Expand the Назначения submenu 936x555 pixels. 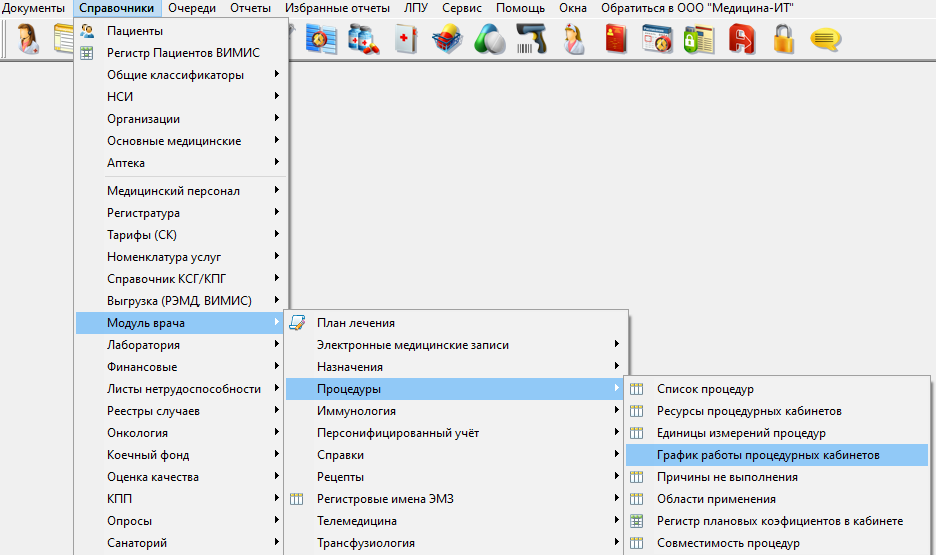pyautogui.click(x=350, y=367)
